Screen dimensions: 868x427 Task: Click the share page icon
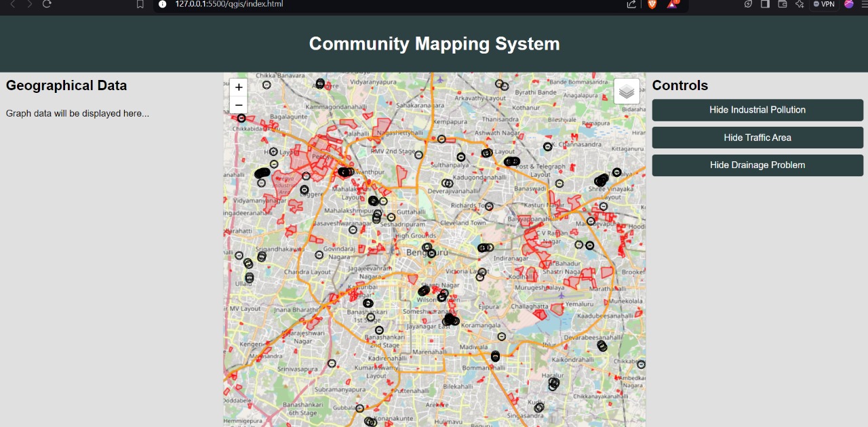tap(631, 4)
